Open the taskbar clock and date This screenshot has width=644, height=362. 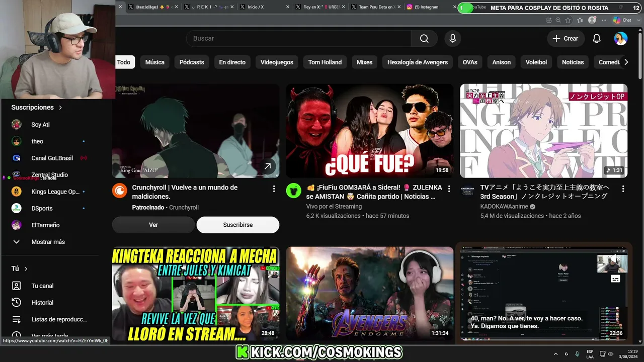point(629,354)
